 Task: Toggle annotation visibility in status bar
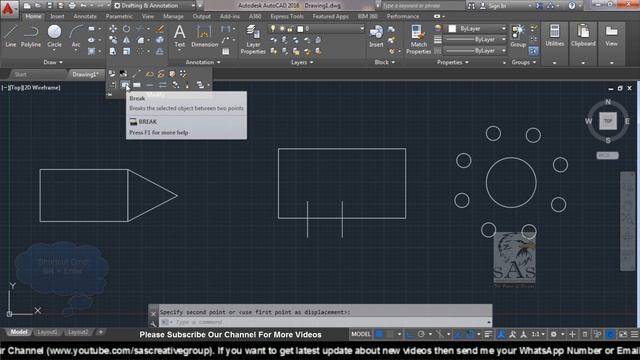(x=501, y=334)
